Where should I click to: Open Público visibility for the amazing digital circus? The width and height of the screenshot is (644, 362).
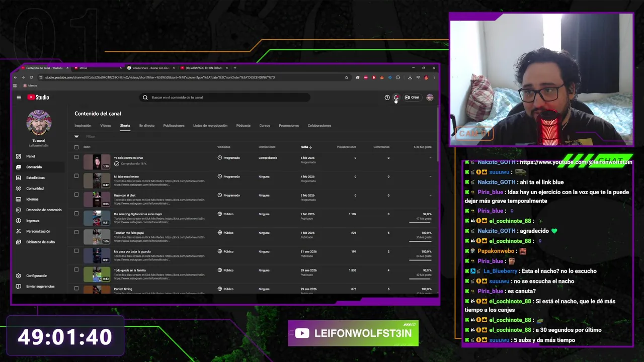[225, 214]
